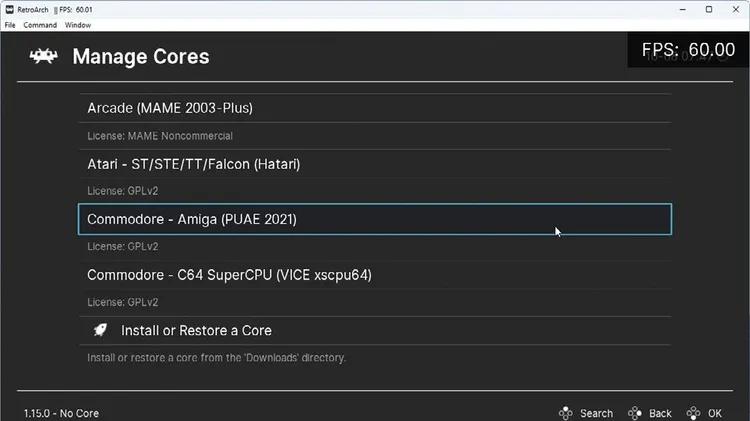Click the Back label in bottom bar

tap(661, 413)
